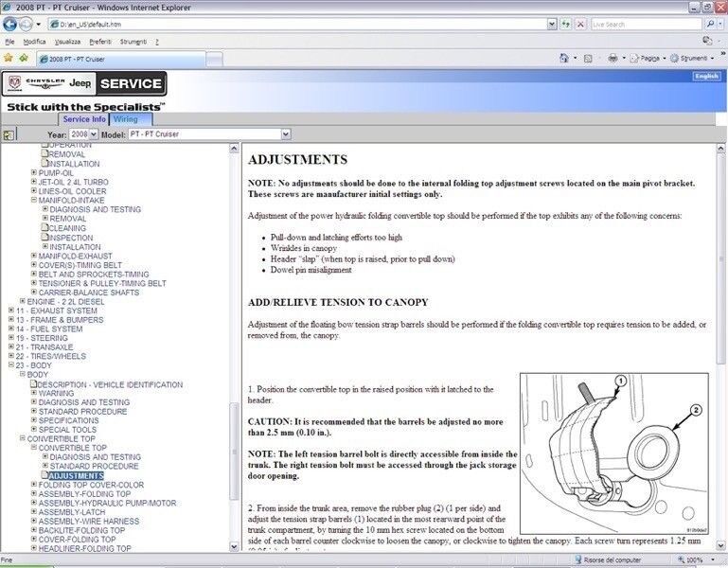Collapse the MANIFOLD-INTAKE tree node

(33, 200)
